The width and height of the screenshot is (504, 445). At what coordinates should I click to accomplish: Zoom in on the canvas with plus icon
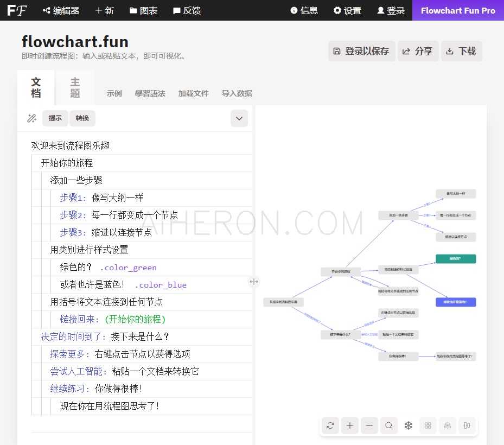pyautogui.click(x=350, y=425)
